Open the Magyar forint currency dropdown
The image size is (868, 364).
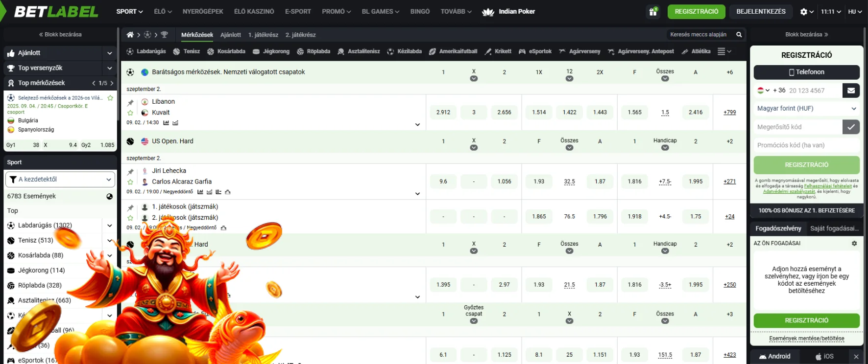coord(806,109)
